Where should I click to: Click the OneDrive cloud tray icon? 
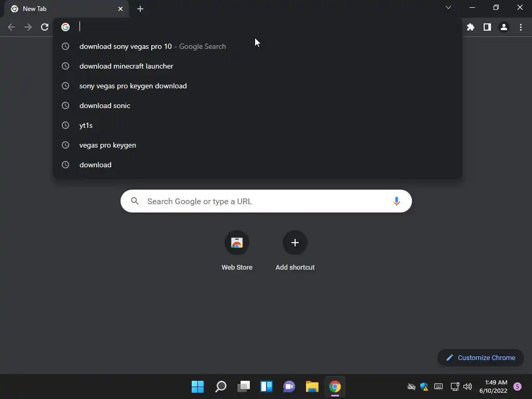point(411,387)
